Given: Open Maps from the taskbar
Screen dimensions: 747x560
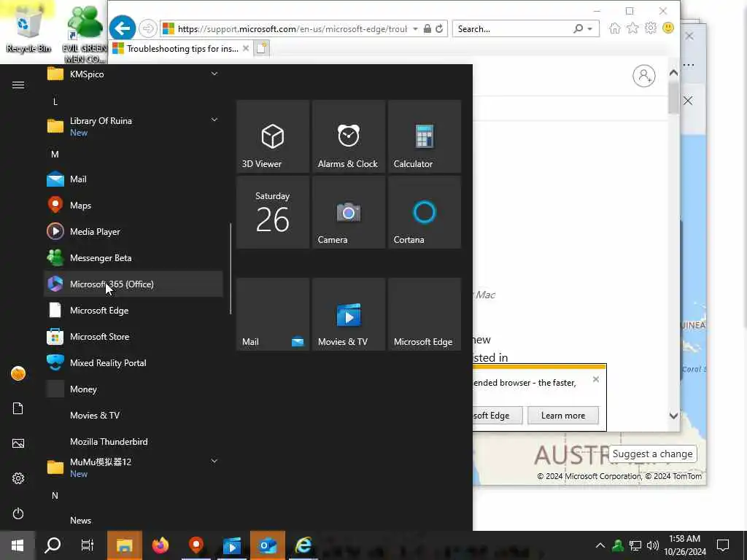Looking at the screenshot, I should [196, 545].
